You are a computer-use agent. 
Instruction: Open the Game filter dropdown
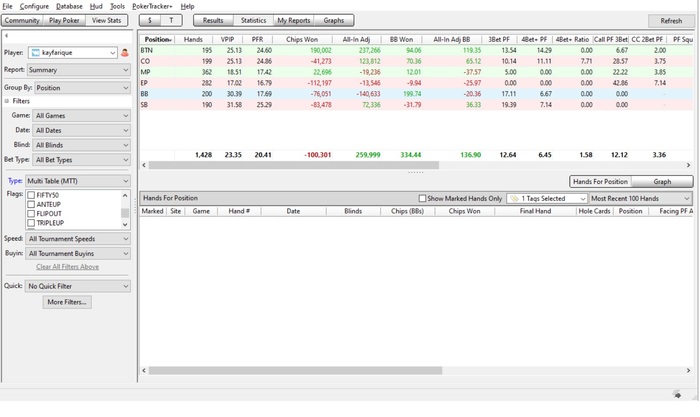(81, 116)
